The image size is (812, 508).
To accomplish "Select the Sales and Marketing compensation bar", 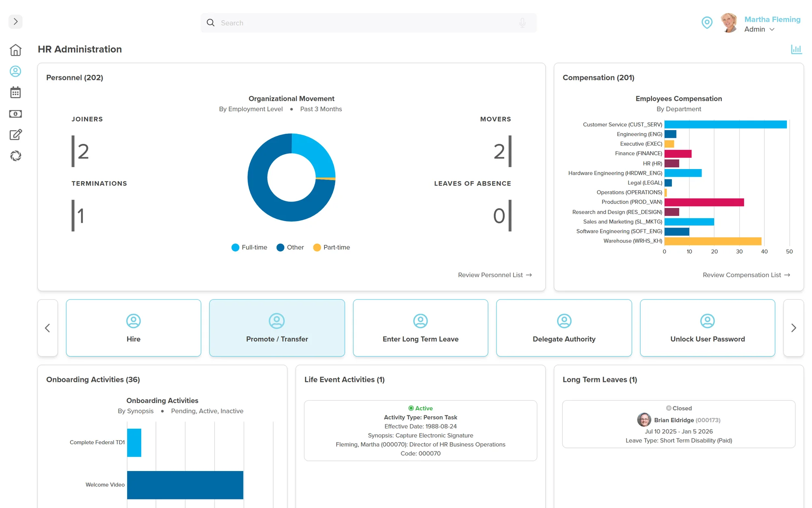I will (x=689, y=221).
